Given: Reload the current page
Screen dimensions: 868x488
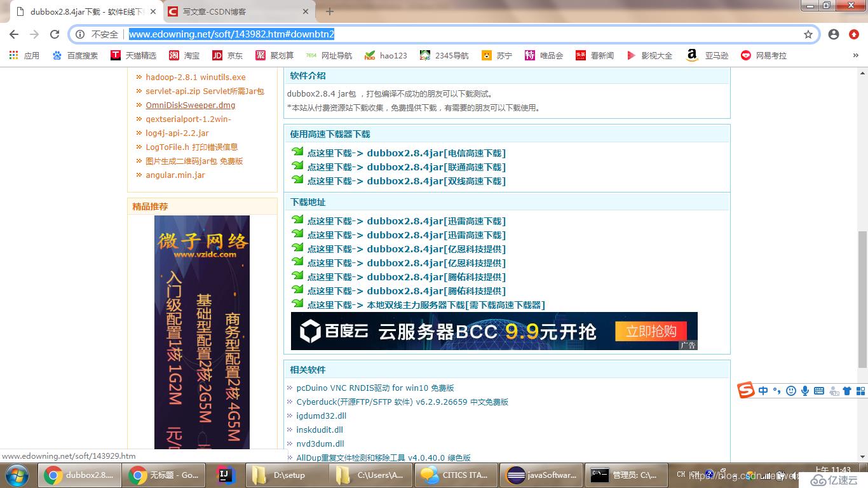Looking at the screenshot, I should (x=55, y=34).
